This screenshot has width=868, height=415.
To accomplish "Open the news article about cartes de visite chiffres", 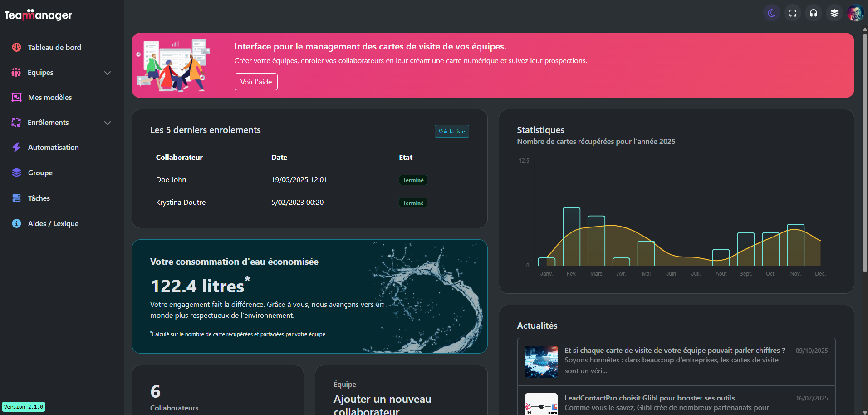I will coord(674,351).
